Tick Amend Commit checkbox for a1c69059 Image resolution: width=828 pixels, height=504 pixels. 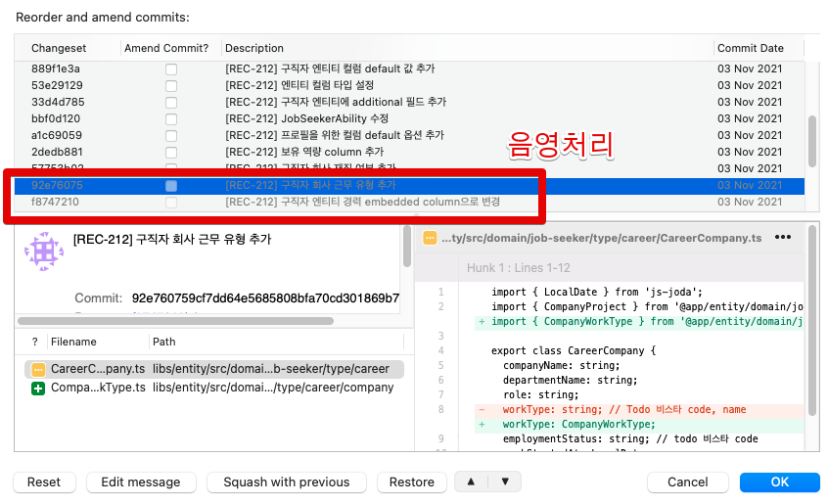click(171, 136)
